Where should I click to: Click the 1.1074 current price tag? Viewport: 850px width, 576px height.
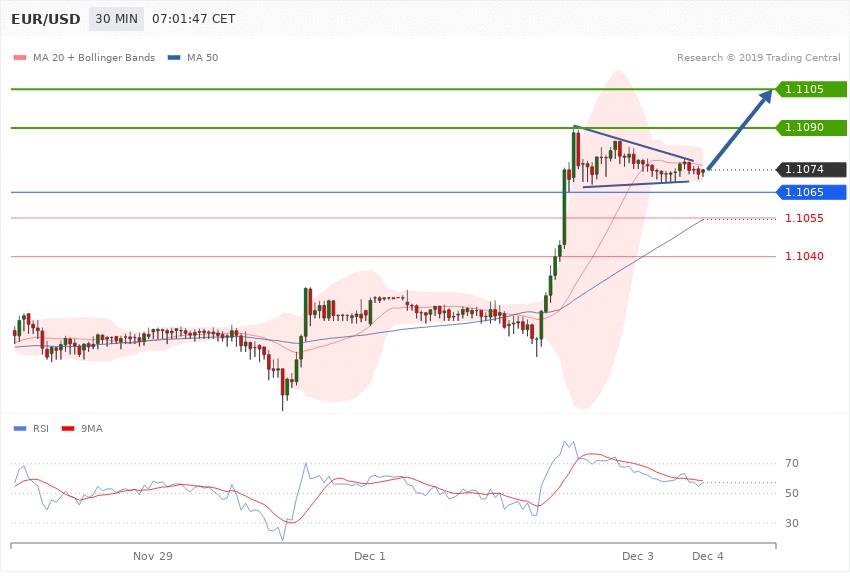804,170
